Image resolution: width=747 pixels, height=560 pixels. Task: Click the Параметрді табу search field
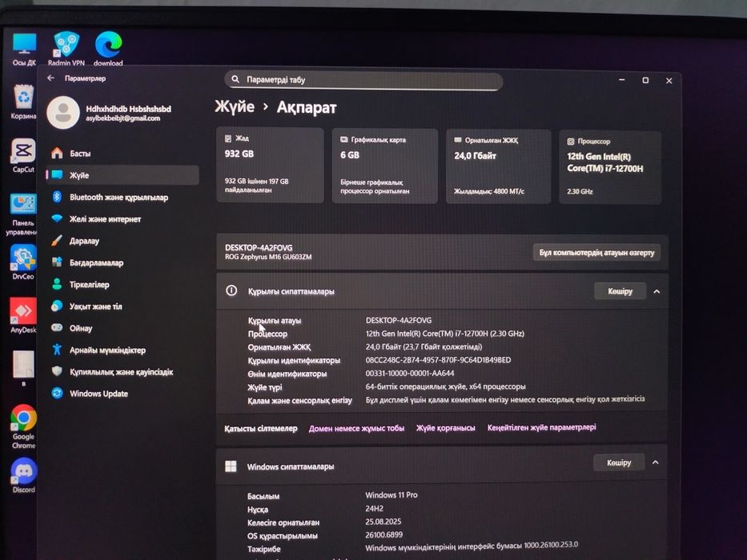[363, 80]
